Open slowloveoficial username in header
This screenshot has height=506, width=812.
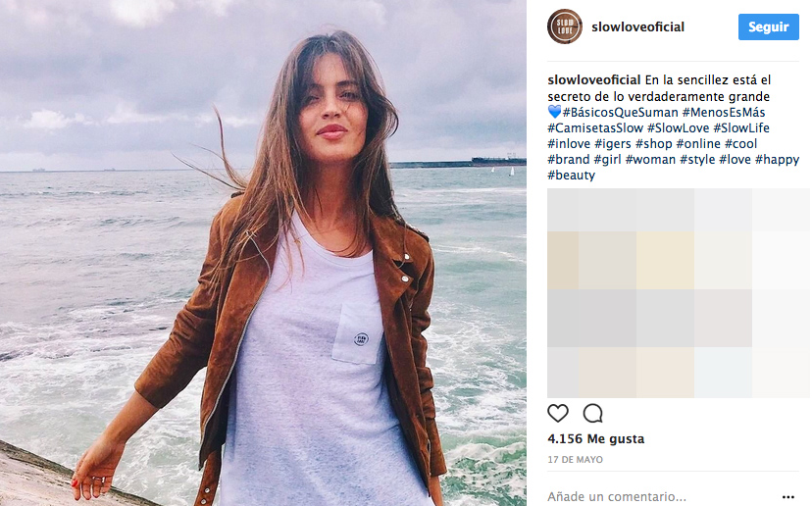coord(637,26)
